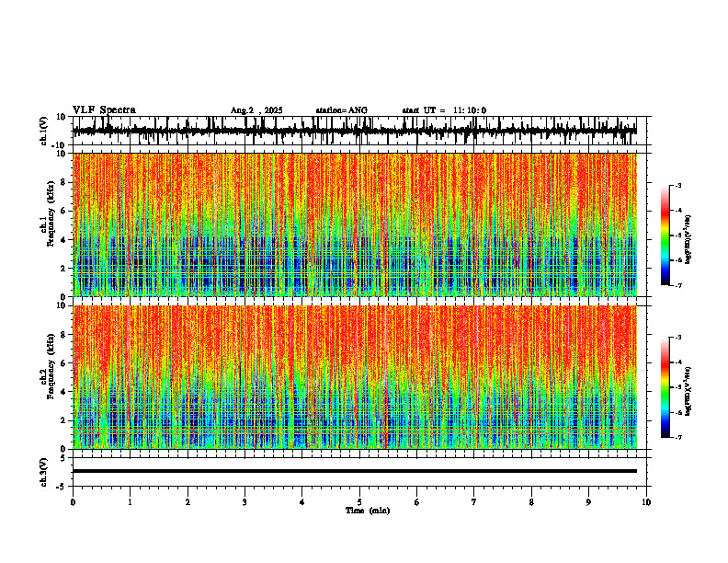Viewport: 728px width, 563px height.
Task: Click the '-10' tick label on ch.1 voltage axis
Action: pos(60,145)
